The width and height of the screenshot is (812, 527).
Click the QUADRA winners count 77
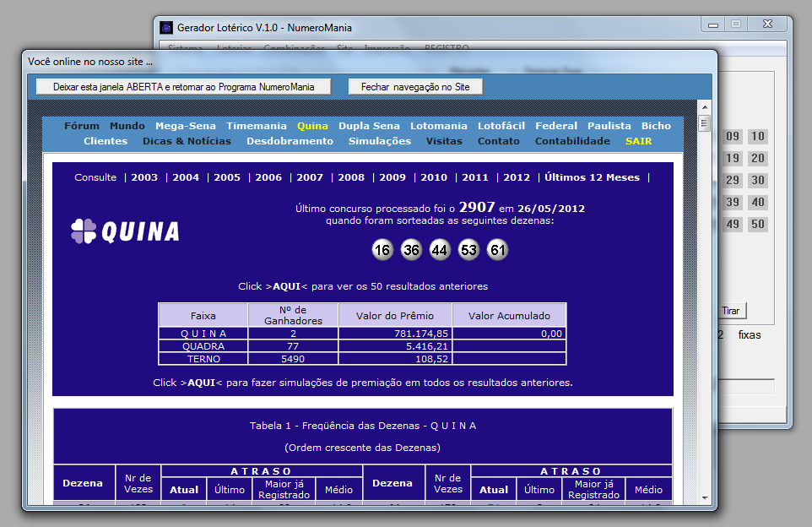(293, 346)
